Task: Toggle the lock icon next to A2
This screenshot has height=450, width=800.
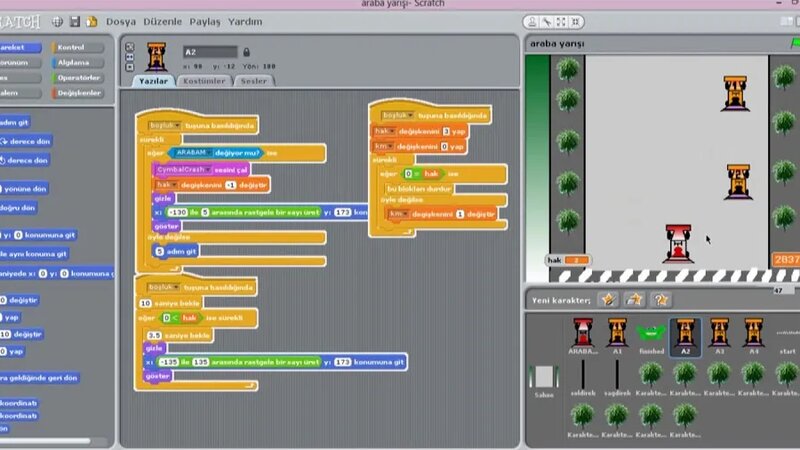Action: click(x=246, y=52)
